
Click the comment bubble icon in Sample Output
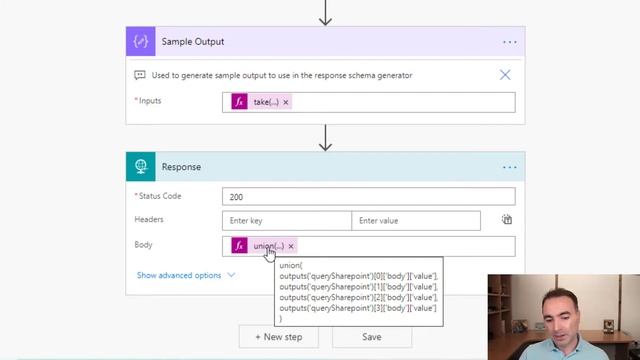[140, 75]
